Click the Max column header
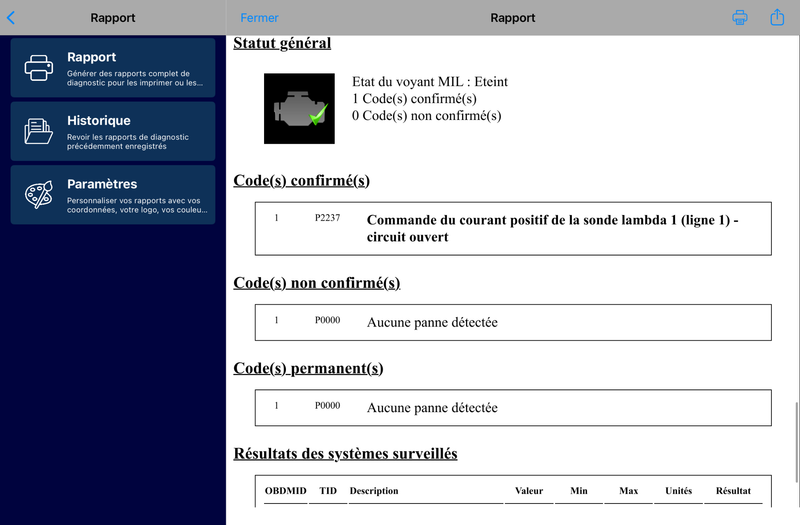This screenshot has height=525, width=800. 629,491
